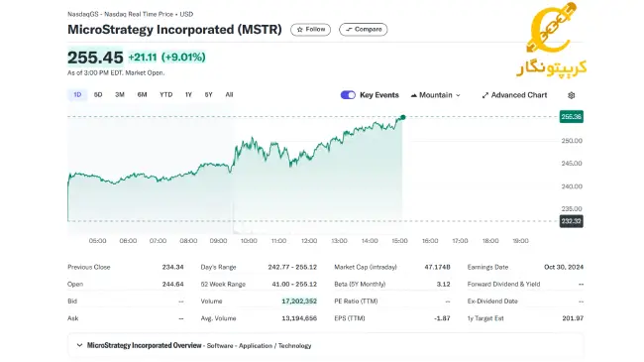Expand MicroStrategy Incorporated Overview chevron
Screen dimensions: 644x362
tap(79, 345)
